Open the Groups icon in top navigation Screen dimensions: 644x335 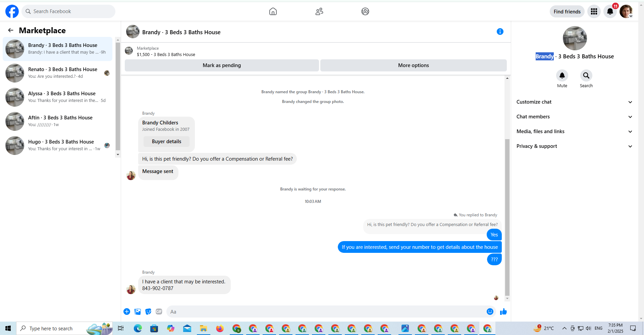click(x=365, y=11)
